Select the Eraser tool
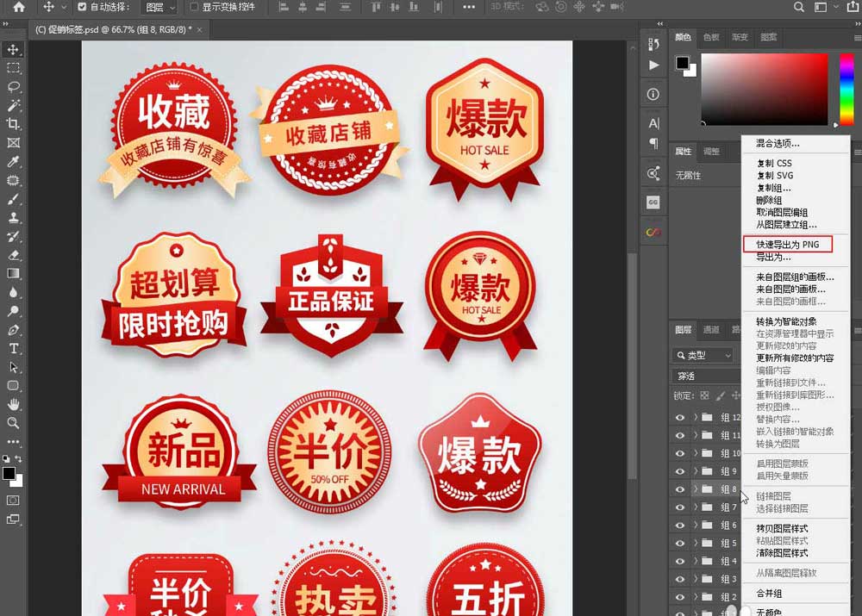This screenshot has height=616, width=862. tap(13, 255)
